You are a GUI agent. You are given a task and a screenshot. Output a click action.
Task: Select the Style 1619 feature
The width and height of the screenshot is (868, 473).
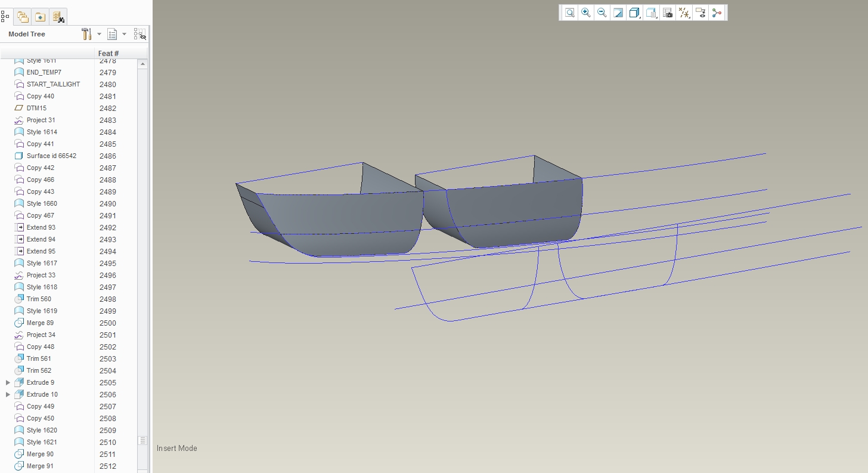[42, 311]
